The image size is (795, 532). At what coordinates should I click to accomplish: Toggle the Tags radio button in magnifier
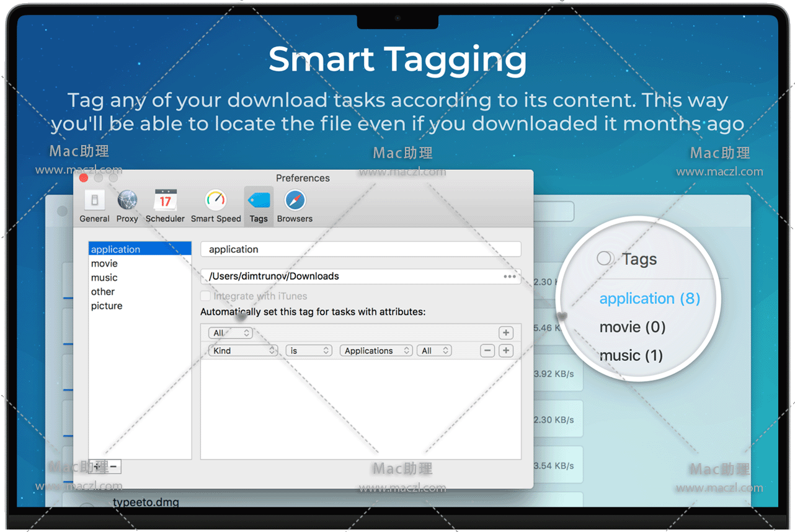[x=605, y=259]
